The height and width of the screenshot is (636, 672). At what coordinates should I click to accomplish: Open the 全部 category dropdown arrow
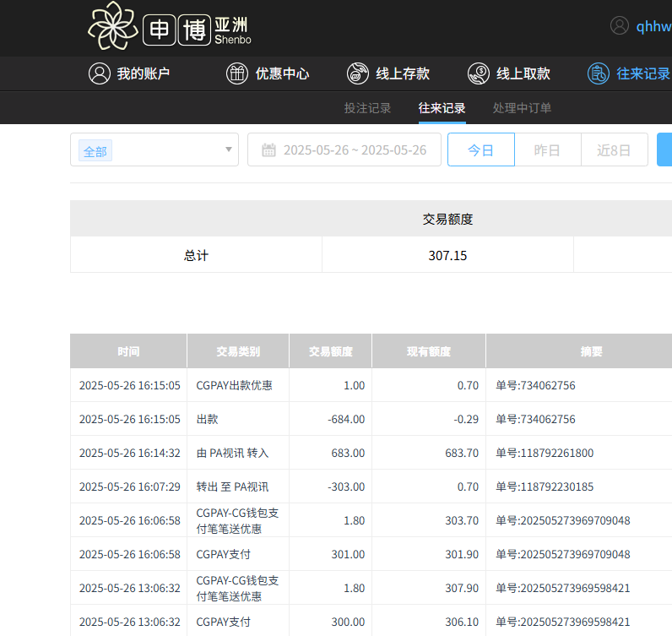228,150
